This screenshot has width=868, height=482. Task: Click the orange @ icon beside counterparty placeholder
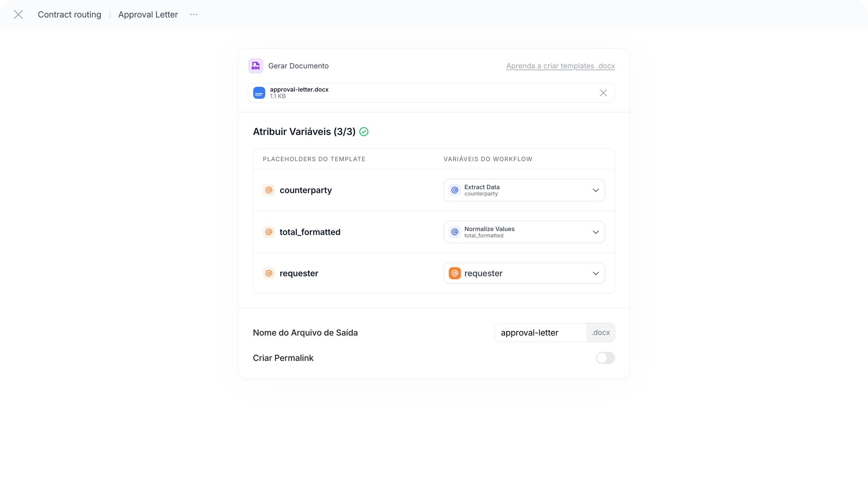(269, 190)
